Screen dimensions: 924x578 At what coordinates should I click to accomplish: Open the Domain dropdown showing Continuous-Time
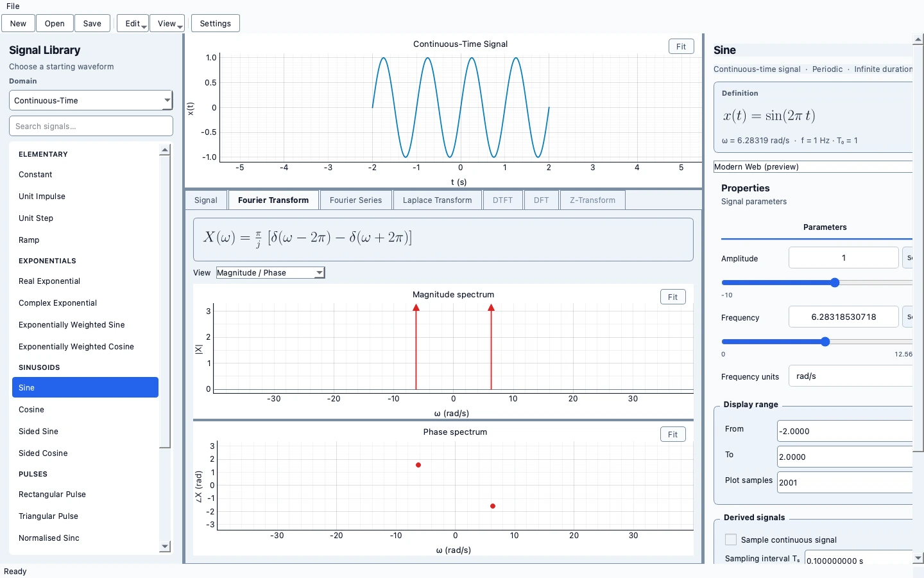[91, 100]
